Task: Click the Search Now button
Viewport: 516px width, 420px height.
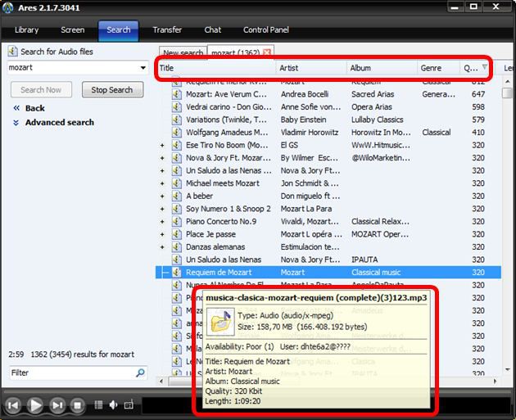Action: coord(41,90)
